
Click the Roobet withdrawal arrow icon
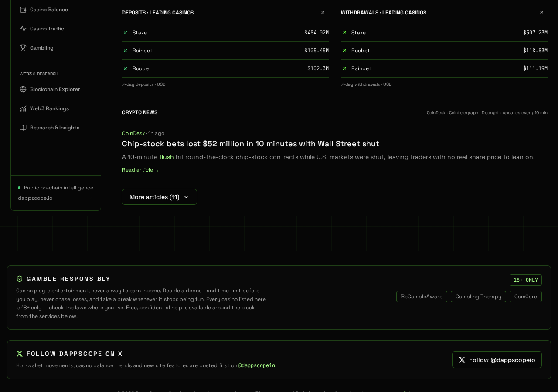[x=344, y=51]
